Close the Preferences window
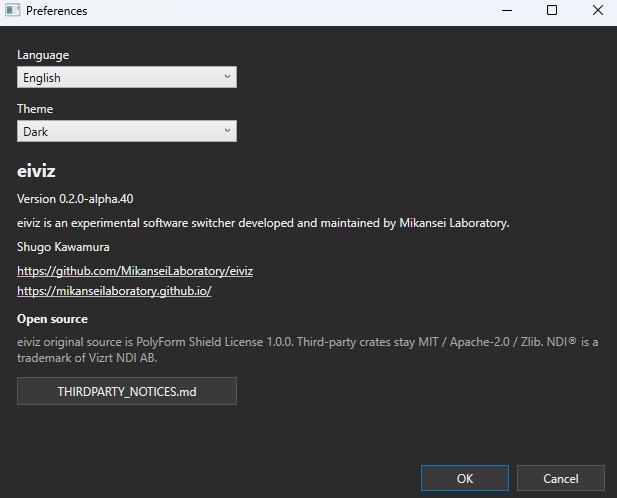This screenshot has width=617, height=498. coord(598,10)
